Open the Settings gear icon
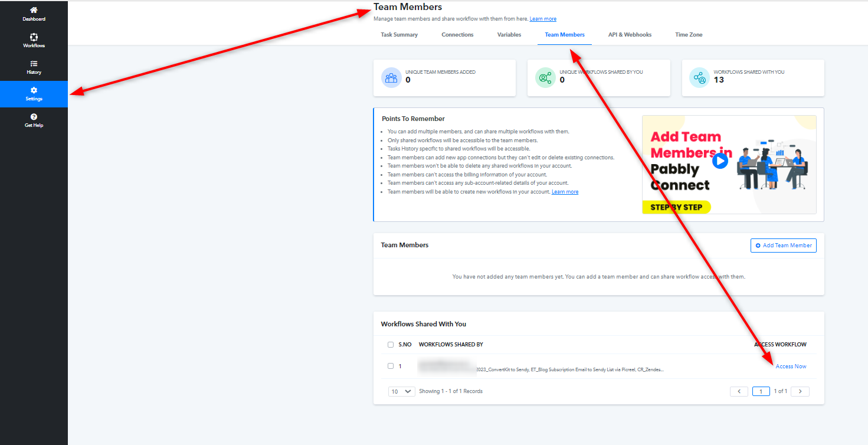This screenshot has width=868, height=445. (34, 90)
